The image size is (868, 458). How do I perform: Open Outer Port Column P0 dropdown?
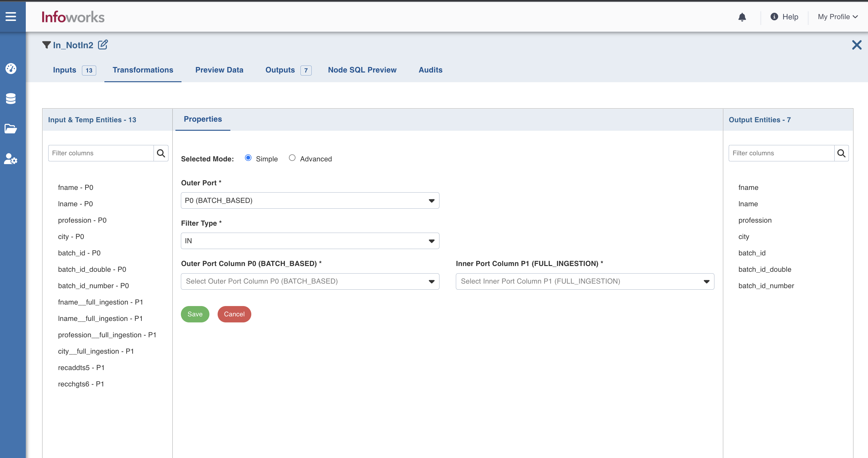coord(310,281)
